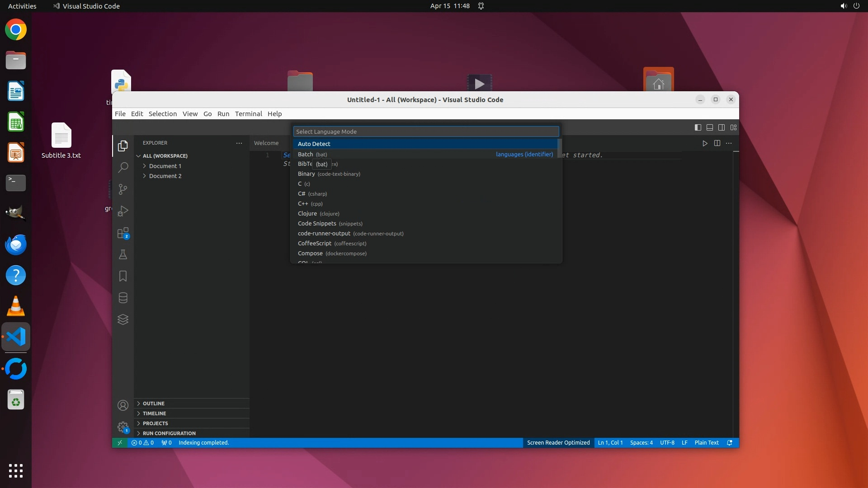The height and width of the screenshot is (488, 868).
Task: Toggle the Primary Side Bar layout button
Action: [x=698, y=127]
